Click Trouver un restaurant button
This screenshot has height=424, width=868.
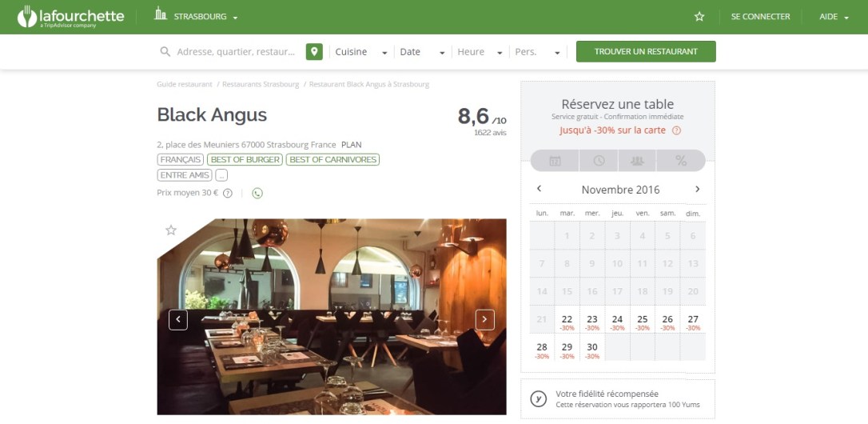pyautogui.click(x=646, y=51)
